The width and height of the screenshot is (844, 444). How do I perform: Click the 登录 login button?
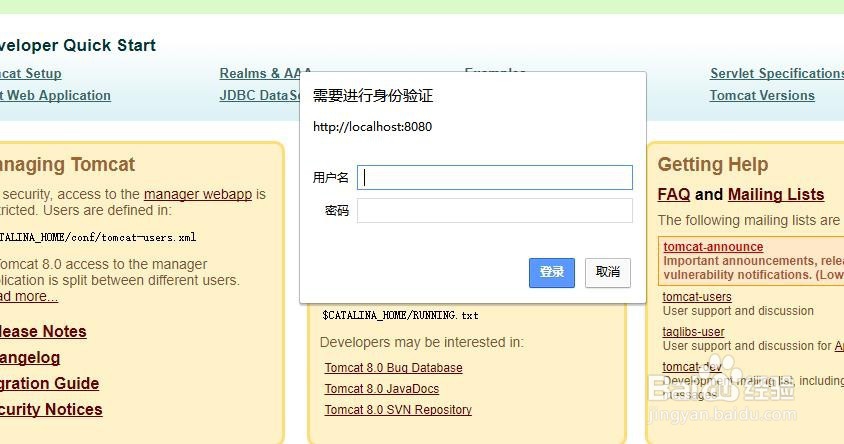point(552,272)
